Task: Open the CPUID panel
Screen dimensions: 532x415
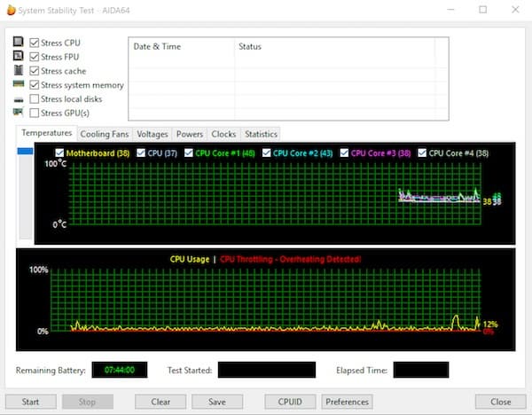Action: (290, 402)
